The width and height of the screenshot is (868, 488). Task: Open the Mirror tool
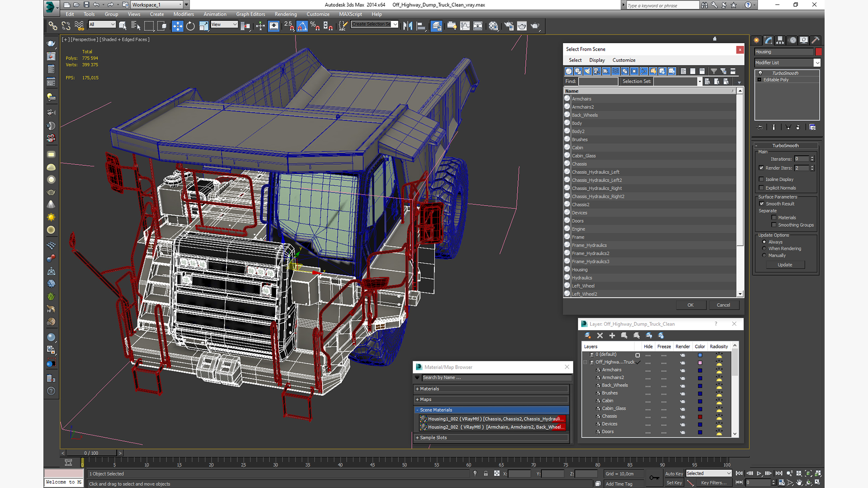pyautogui.click(x=408, y=26)
